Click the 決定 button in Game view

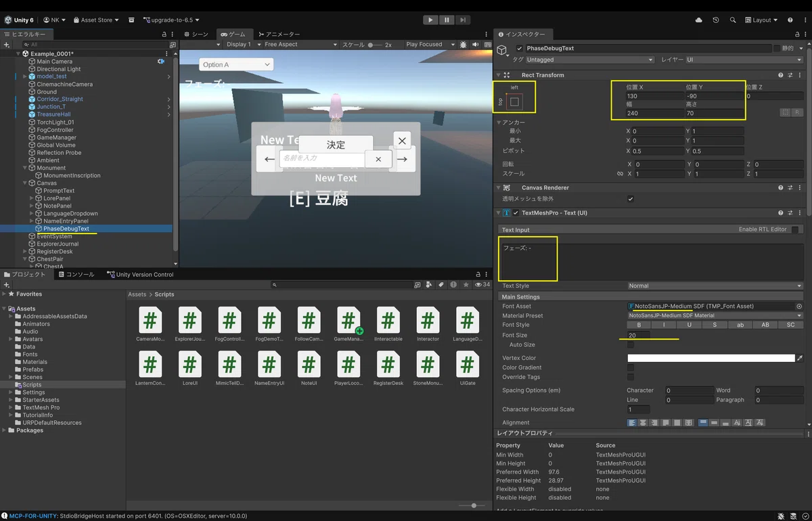tap(336, 145)
